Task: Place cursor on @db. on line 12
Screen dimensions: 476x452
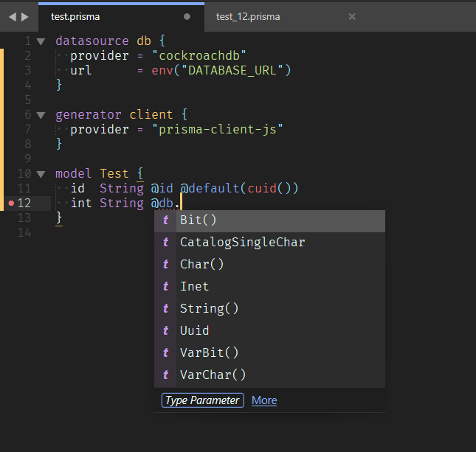Action: pyautogui.click(x=165, y=204)
